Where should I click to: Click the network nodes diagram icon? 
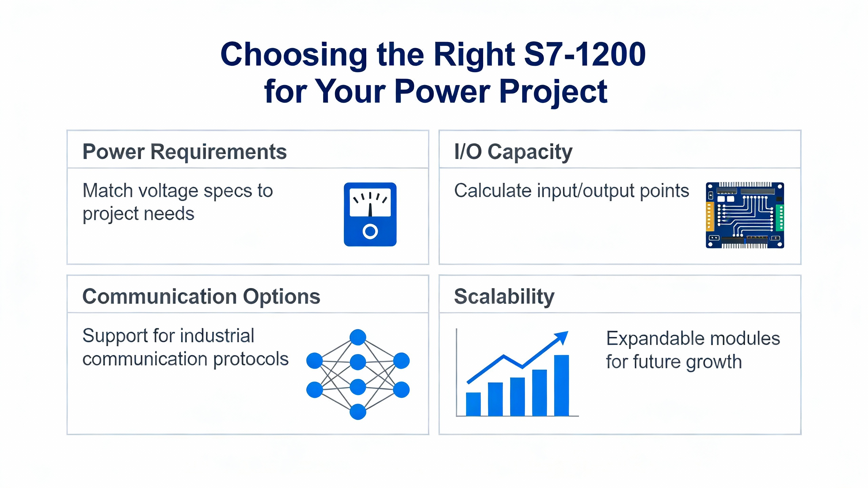tap(358, 374)
